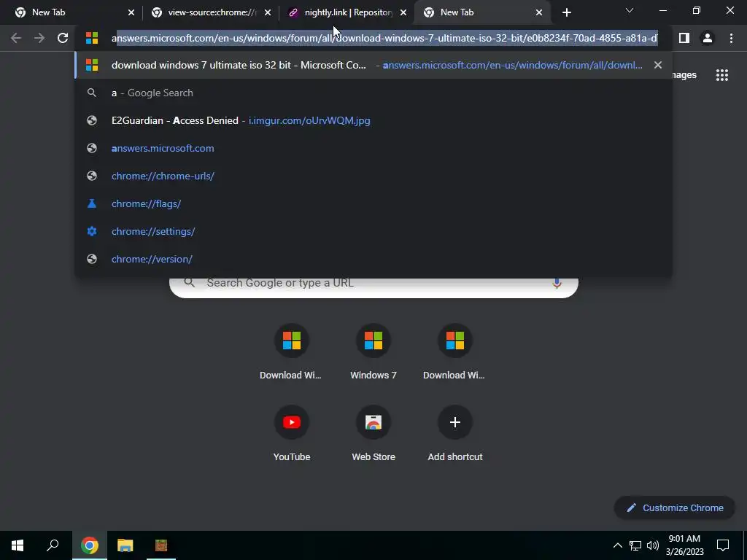Close the view-source tab
This screenshot has height=560, width=747.
point(268,13)
